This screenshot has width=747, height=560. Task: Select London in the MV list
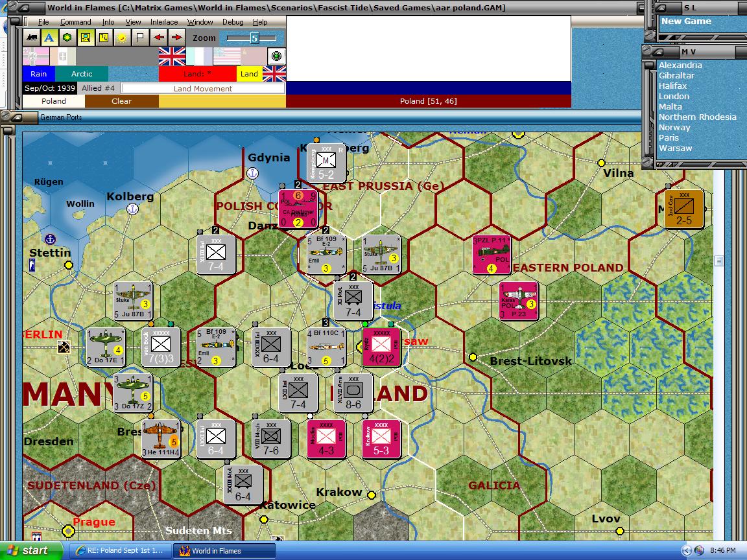(x=674, y=96)
